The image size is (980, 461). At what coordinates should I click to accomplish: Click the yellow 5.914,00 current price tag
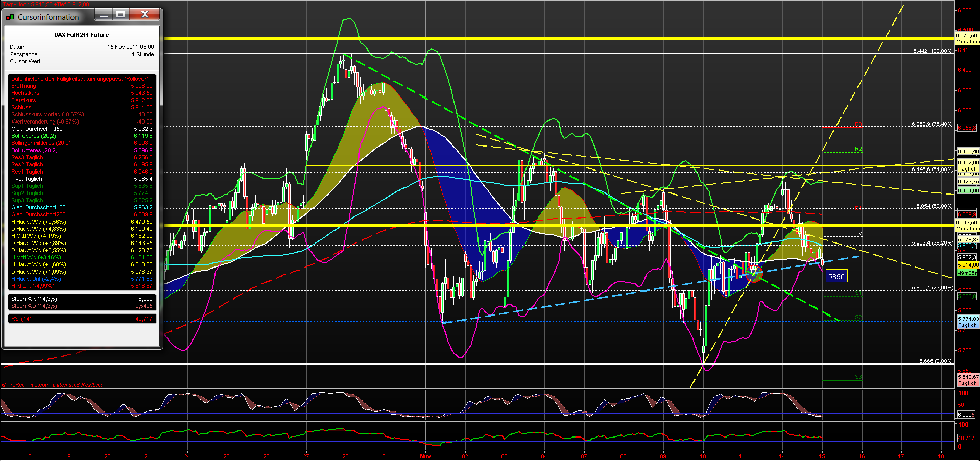pos(968,265)
